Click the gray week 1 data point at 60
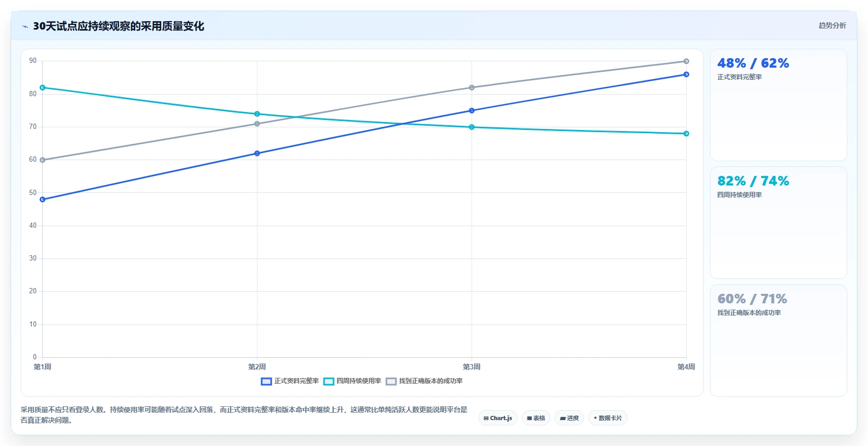The width and height of the screenshot is (868, 446). tap(43, 160)
